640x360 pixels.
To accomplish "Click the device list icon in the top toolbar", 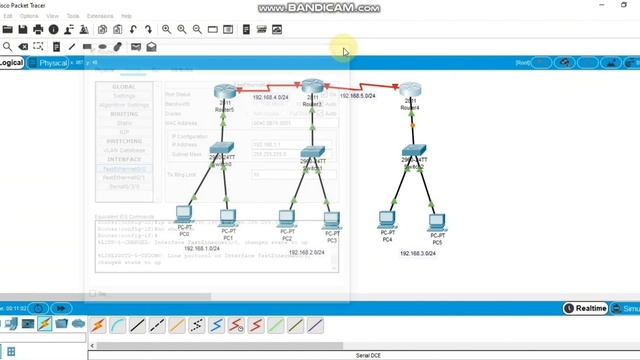I will [246, 29].
